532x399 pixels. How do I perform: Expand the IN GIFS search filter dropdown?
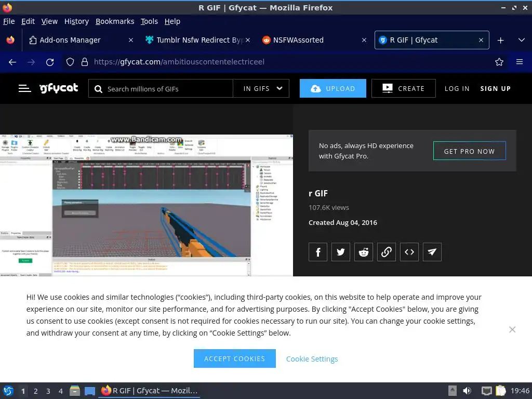261,88
